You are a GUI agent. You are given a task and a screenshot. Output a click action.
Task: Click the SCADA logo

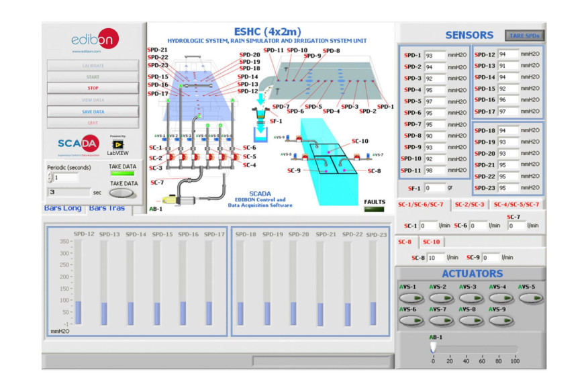tap(78, 144)
